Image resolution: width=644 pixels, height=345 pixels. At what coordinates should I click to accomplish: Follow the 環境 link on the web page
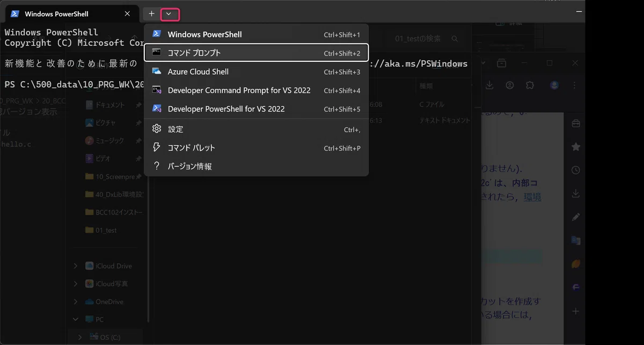coord(532,197)
